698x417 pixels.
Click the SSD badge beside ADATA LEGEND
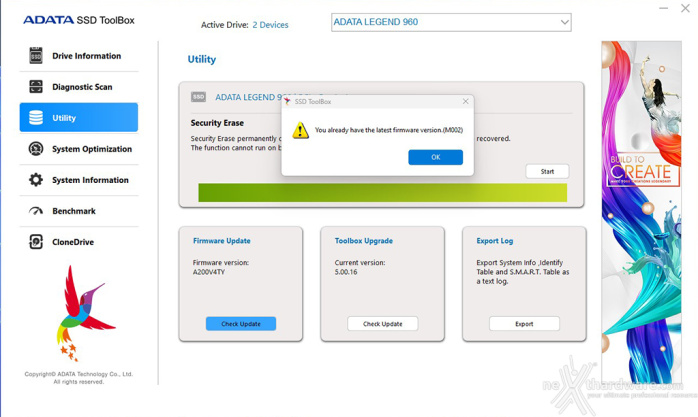pyautogui.click(x=198, y=97)
